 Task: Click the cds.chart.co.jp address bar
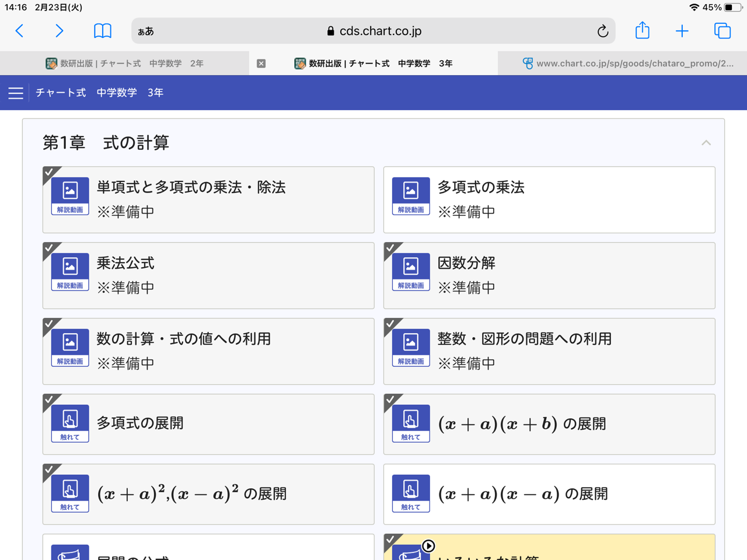[373, 31]
